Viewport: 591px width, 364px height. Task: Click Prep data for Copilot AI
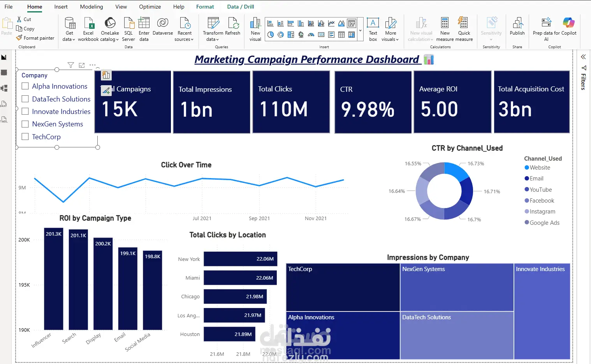click(554, 29)
